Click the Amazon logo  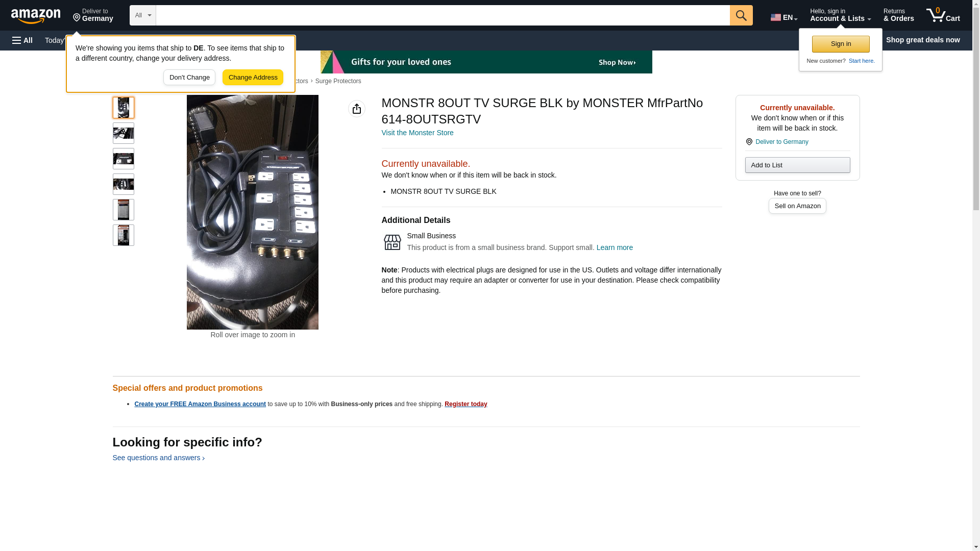36,15
